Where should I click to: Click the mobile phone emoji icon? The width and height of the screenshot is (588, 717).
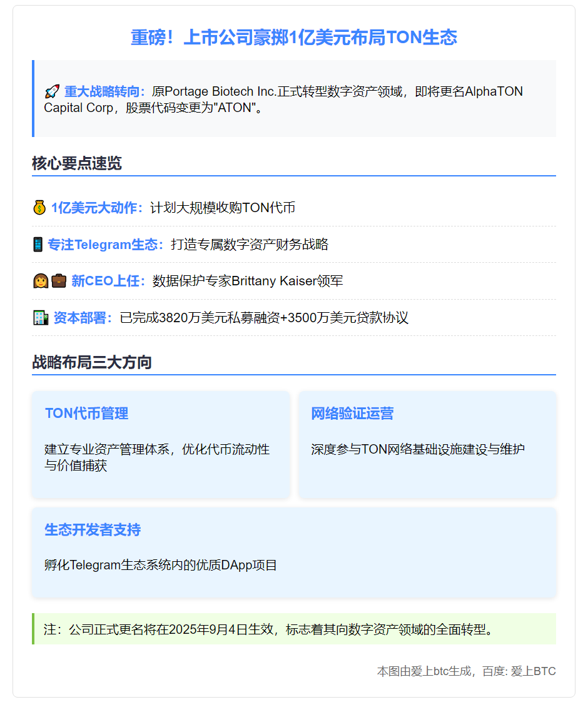click(x=38, y=245)
